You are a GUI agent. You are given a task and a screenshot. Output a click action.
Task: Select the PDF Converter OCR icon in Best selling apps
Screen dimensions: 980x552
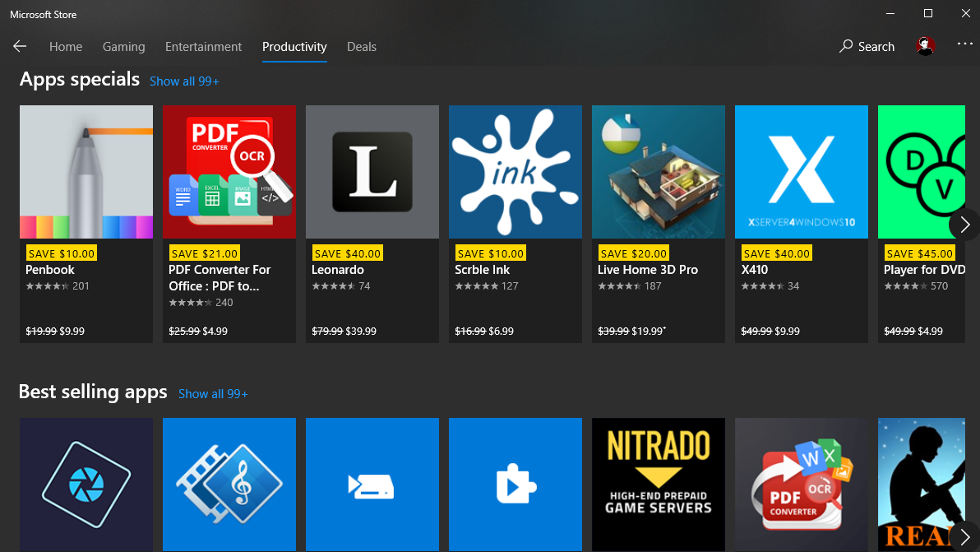click(801, 484)
